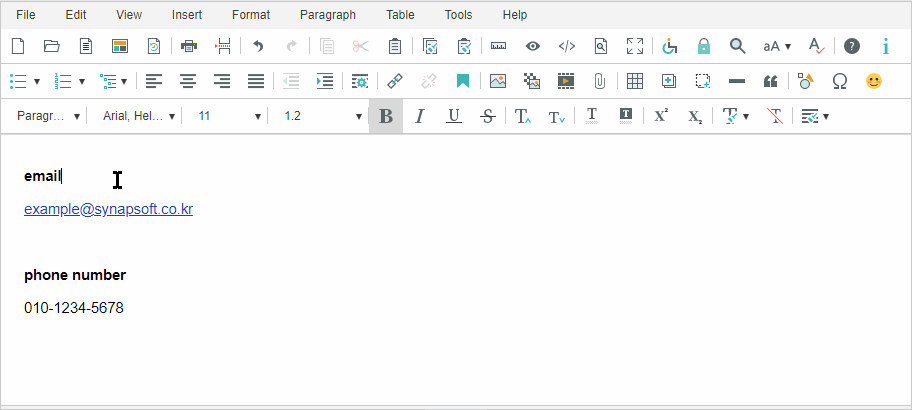Click the Print icon in toolbar
The width and height of the screenshot is (912, 410).
click(188, 46)
